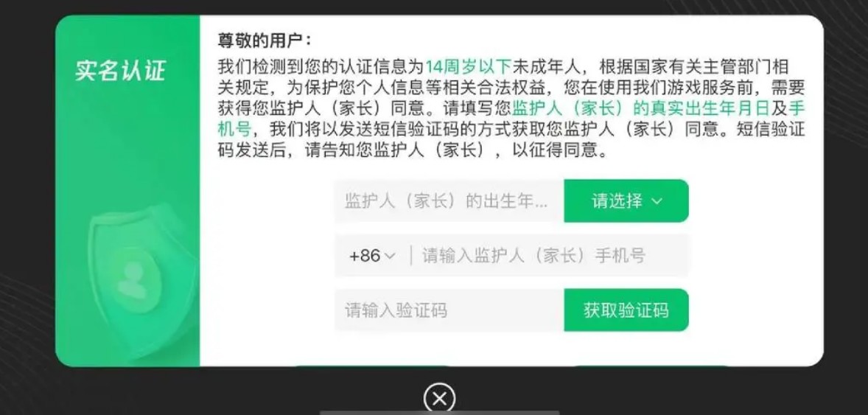Click the 尊敬的用户 greeting heading

click(265, 40)
